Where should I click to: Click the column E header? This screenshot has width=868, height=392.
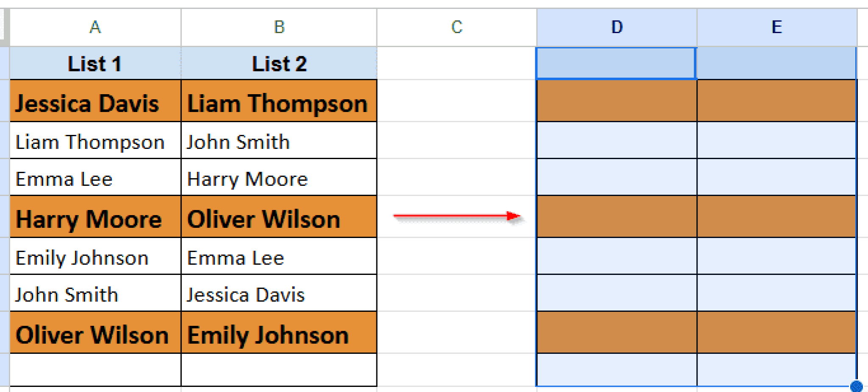point(776,27)
